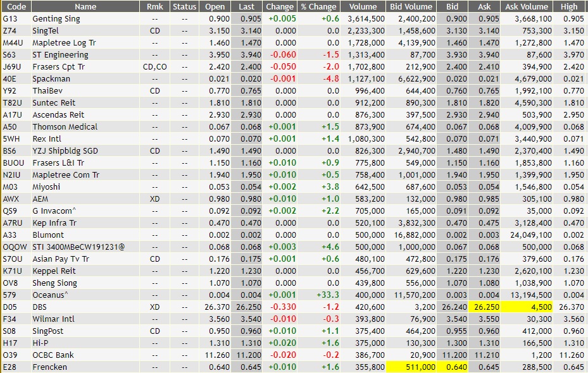Viewport: 588px width, 373px height.
Task: Sort by the Ask column header
Action: pos(484,6)
